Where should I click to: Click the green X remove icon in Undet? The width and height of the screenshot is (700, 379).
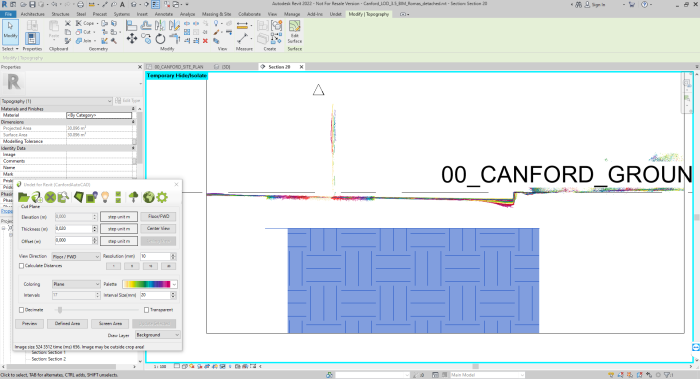[x=50, y=197]
